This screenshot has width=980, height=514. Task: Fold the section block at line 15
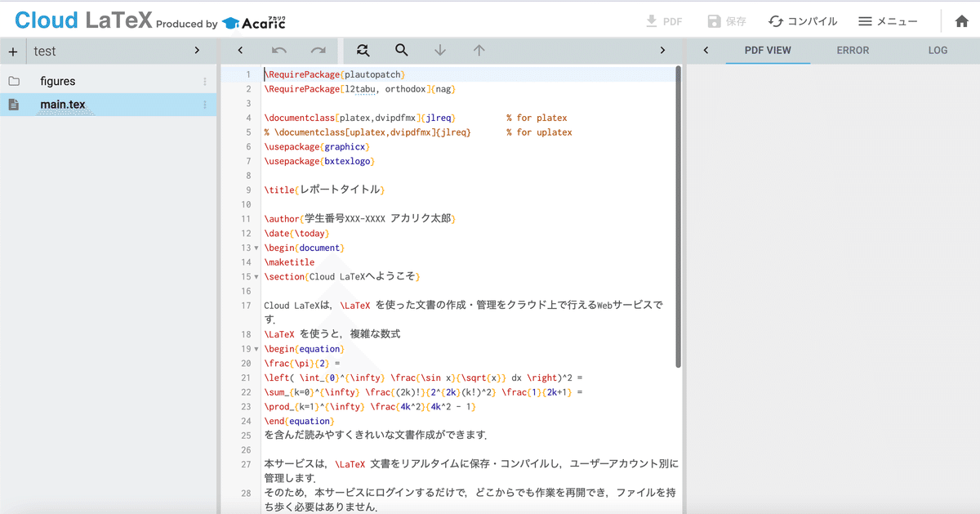256,277
